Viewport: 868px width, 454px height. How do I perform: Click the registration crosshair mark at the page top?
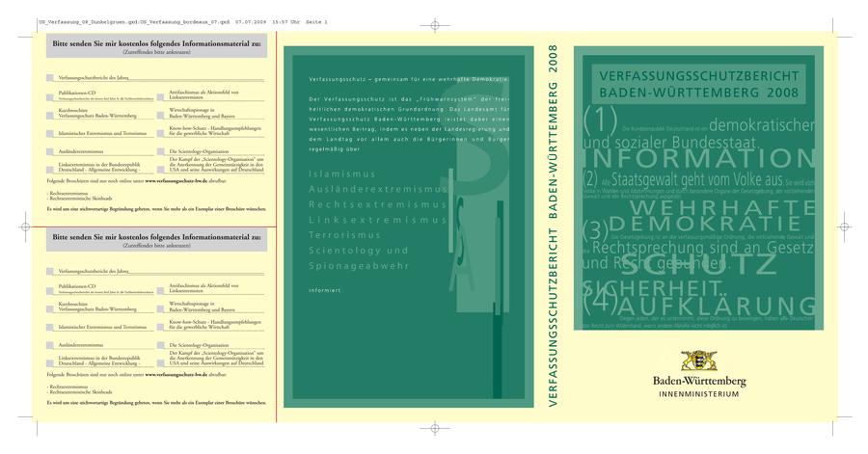(x=434, y=24)
